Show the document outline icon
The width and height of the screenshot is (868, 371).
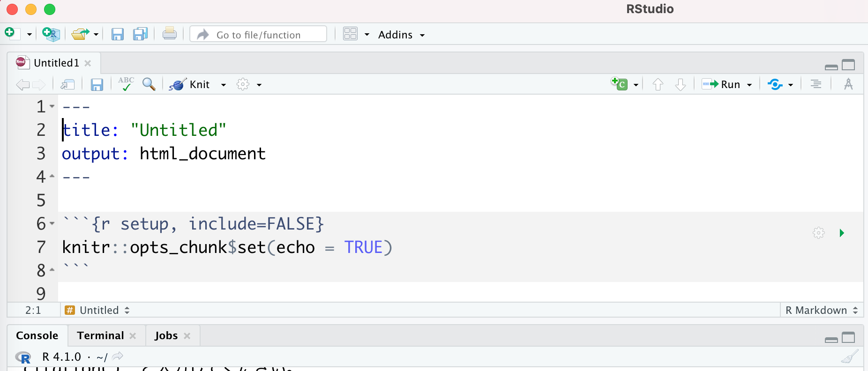tap(816, 84)
